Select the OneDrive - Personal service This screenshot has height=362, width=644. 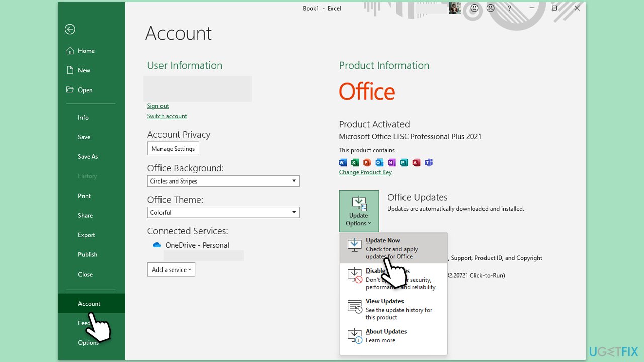(197, 245)
